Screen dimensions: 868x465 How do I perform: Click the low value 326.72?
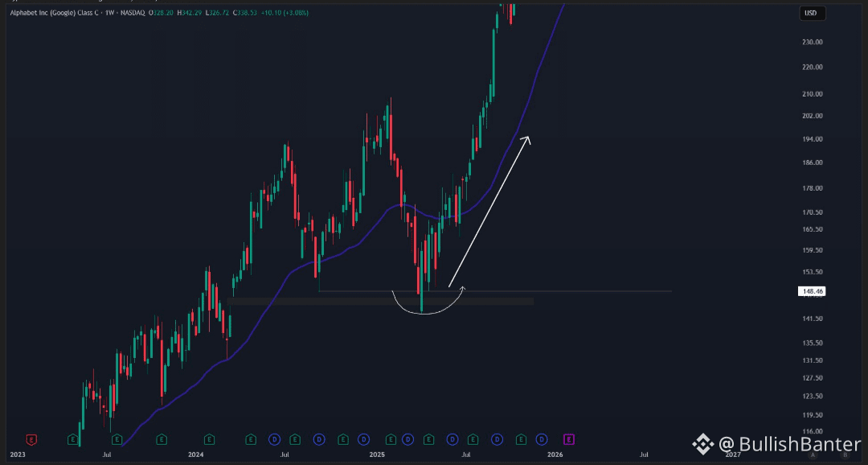click(219, 13)
